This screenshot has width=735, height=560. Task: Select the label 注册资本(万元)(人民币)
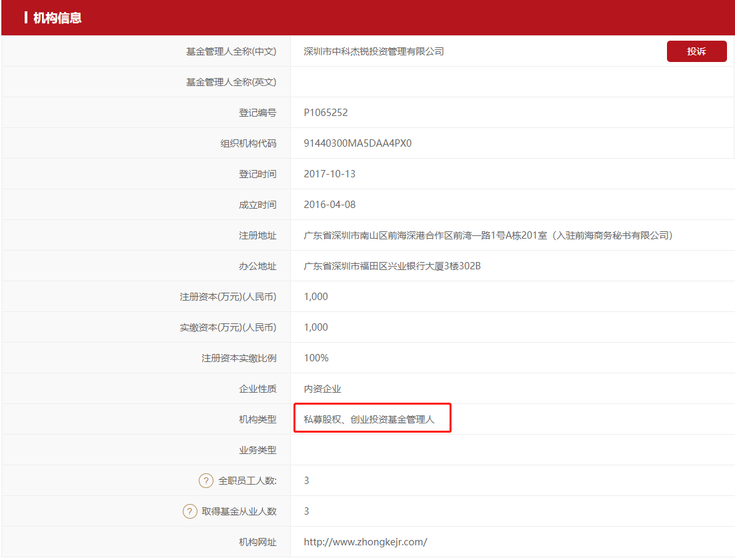(x=228, y=297)
